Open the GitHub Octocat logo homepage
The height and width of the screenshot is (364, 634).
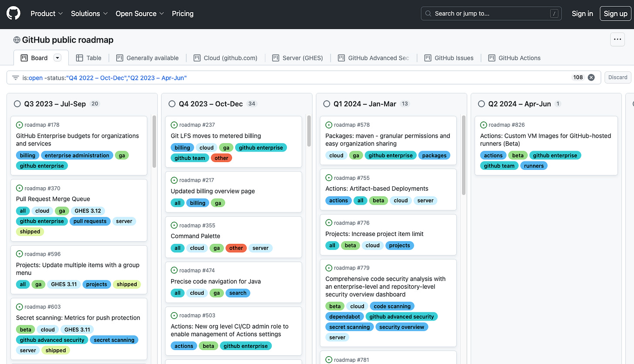coord(14,13)
